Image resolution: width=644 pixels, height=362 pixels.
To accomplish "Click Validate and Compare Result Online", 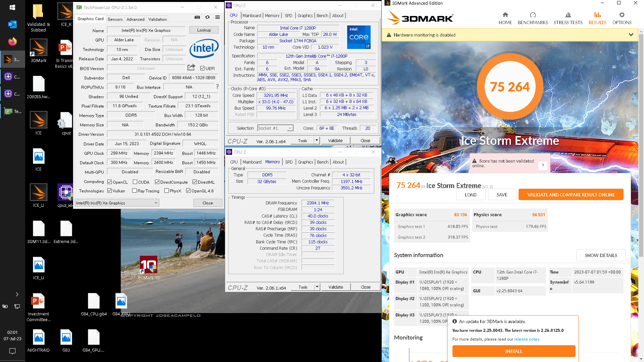I will pos(571,194).
